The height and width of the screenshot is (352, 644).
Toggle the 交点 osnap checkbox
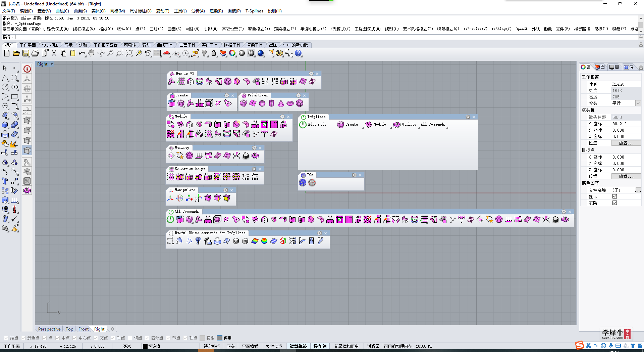coord(96,338)
